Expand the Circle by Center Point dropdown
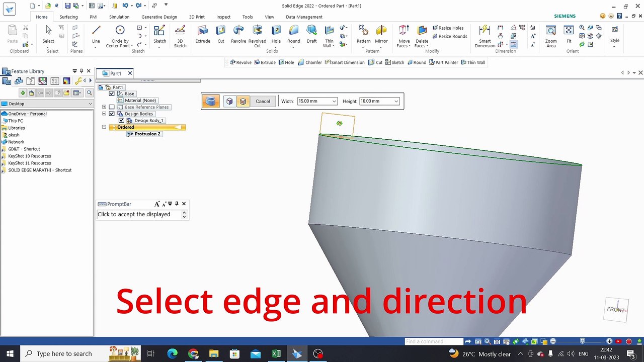Image resolution: width=644 pixels, height=362 pixels. [132, 46]
